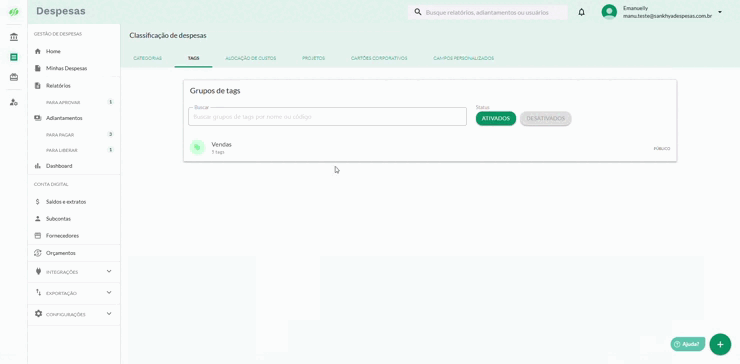Click the Adiantamentos money icon

point(38,118)
